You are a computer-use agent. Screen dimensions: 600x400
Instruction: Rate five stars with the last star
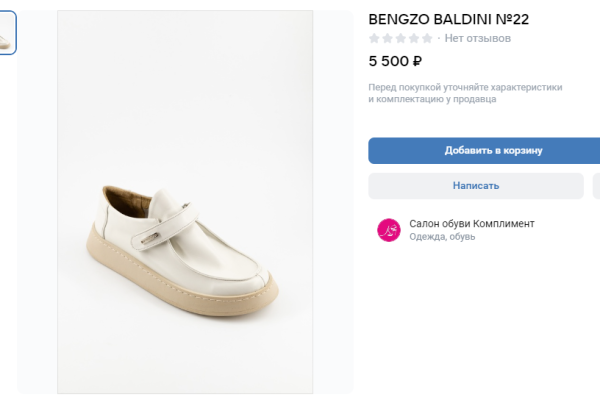(x=427, y=38)
